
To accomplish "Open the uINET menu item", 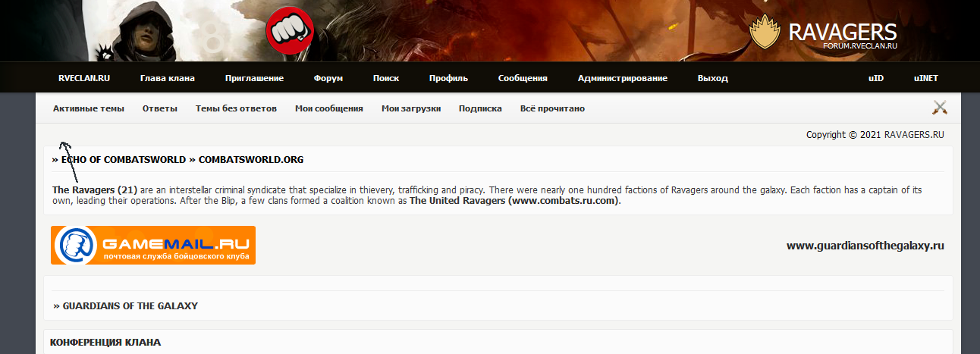I will [x=926, y=78].
